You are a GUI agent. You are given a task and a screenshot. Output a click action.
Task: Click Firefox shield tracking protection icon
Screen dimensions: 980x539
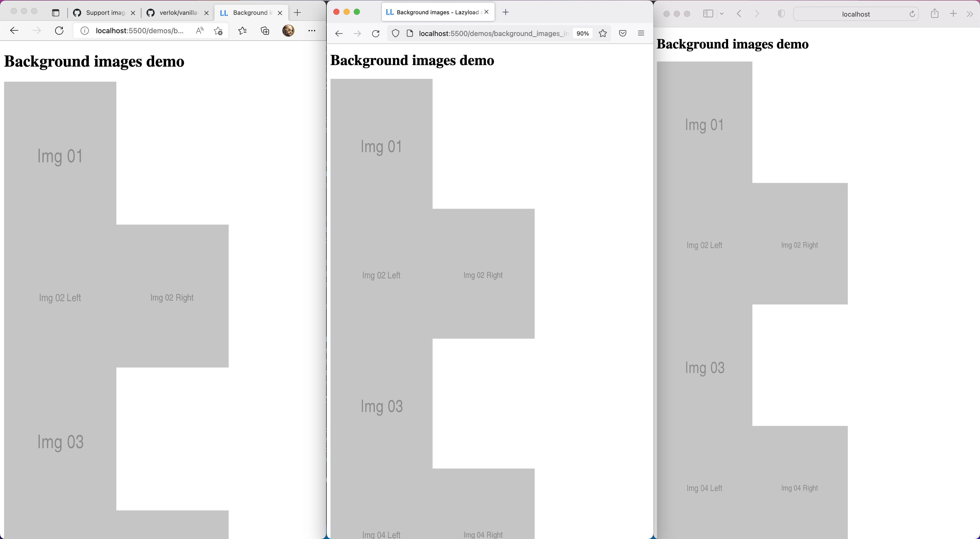pos(396,33)
